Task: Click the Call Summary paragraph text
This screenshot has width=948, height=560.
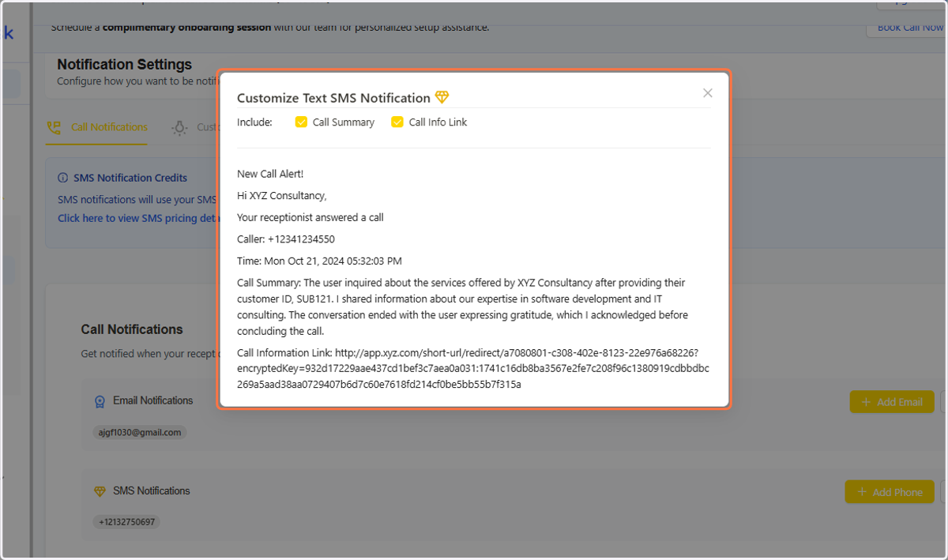Action: (x=463, y=307)
